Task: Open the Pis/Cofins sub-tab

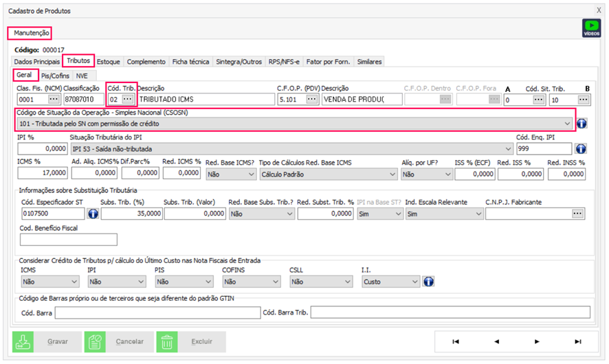Action: [55, 76]
